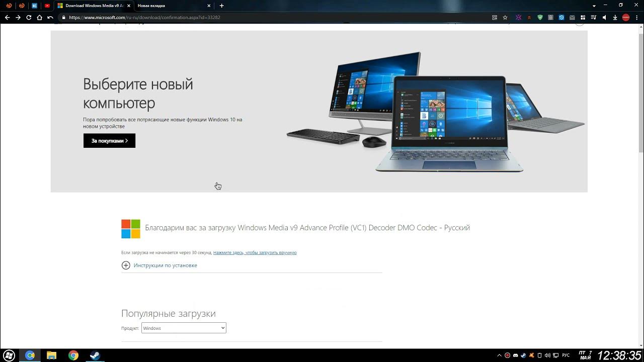This screenshot has height=362, width=644.
Task: Open Steam tray icon
Action: coord(523,355)
